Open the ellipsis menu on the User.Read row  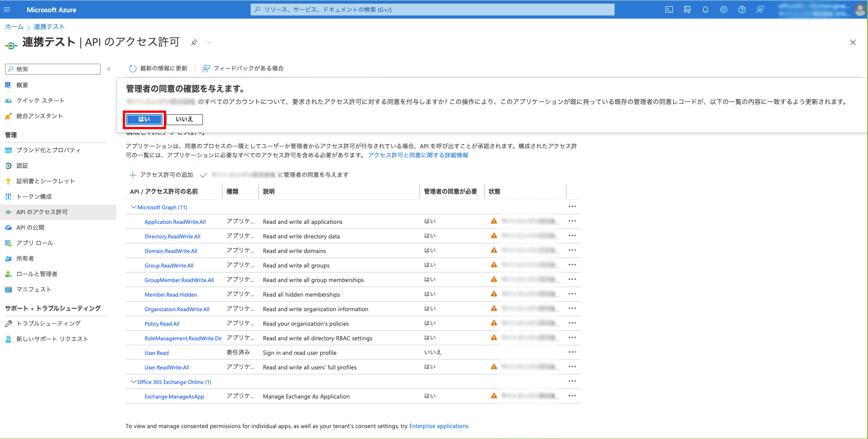[572, 352]
